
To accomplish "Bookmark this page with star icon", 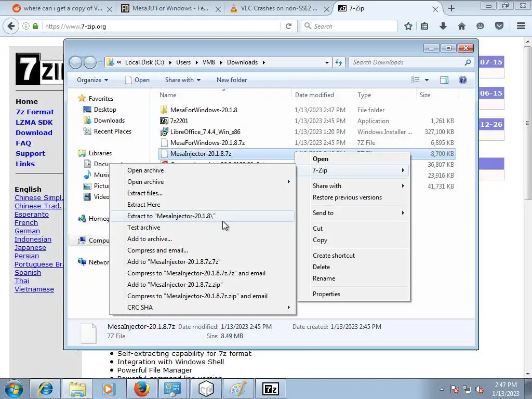I will pos(408,26).
